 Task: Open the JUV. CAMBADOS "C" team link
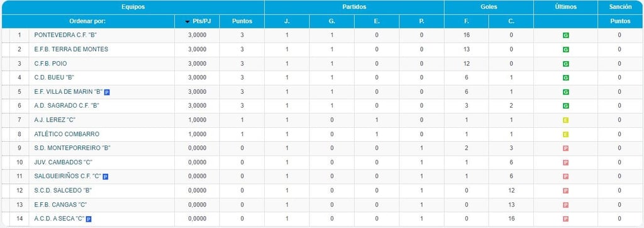pos(63,162)
